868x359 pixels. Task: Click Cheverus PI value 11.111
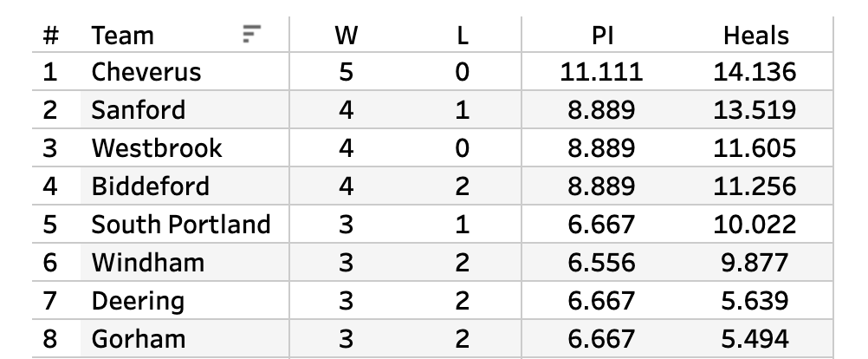601,72
